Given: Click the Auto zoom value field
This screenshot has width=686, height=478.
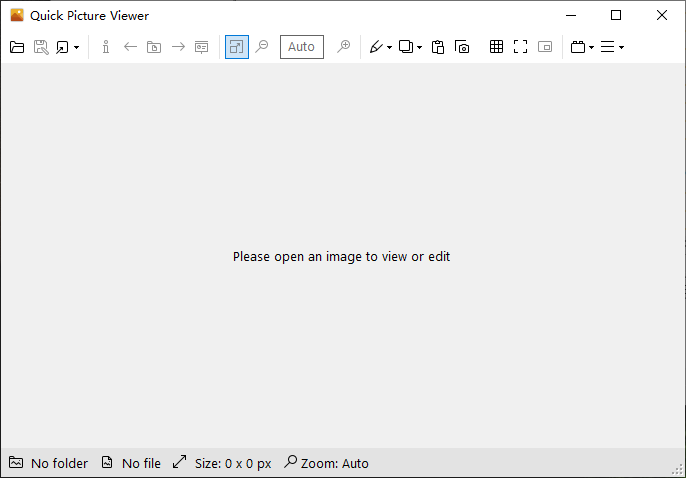Looking at the screenshot, I should [x=302, y=47].
